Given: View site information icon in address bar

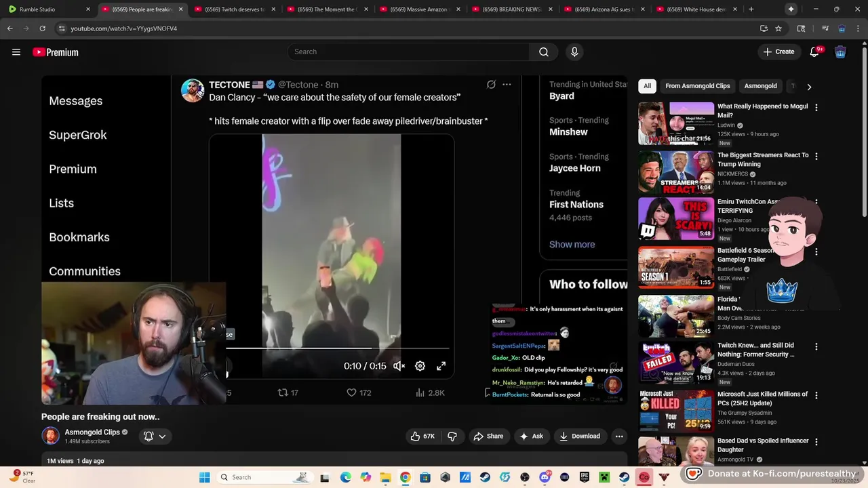Looking at the screenshot, I should 62,28.
